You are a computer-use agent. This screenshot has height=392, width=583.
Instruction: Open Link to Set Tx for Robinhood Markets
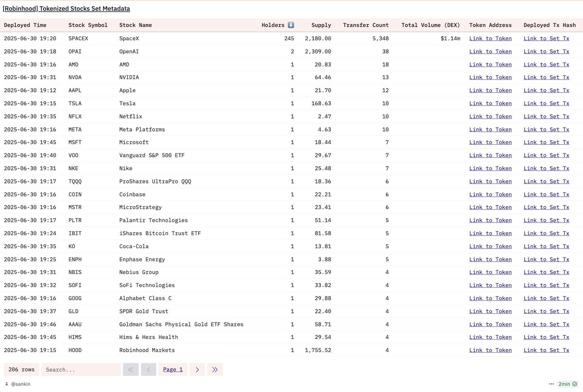547,350
